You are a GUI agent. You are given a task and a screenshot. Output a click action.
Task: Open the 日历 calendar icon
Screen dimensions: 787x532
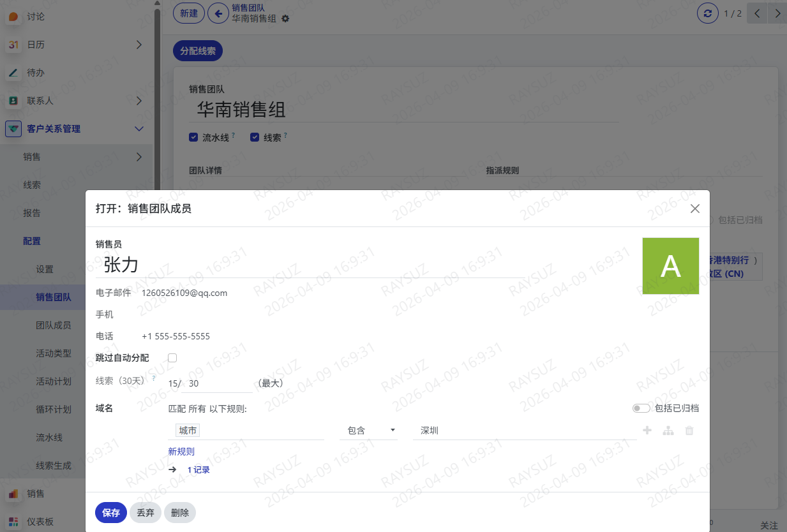13,45
